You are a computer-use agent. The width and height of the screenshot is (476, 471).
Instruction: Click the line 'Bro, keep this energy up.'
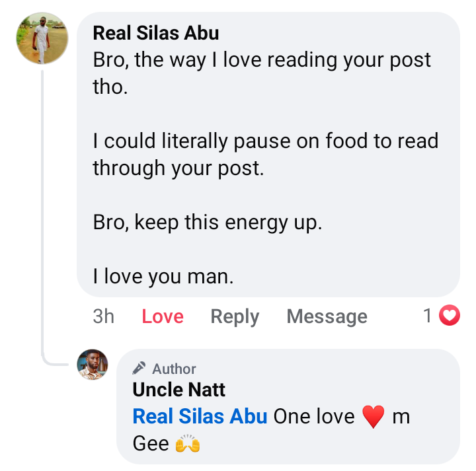pyautogui.click(x=207, y=223)
